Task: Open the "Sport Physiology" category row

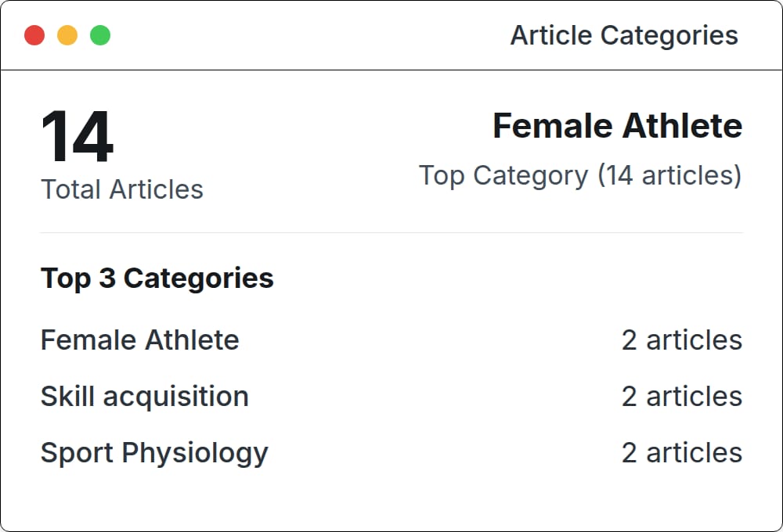Action: tap(153, 453)
